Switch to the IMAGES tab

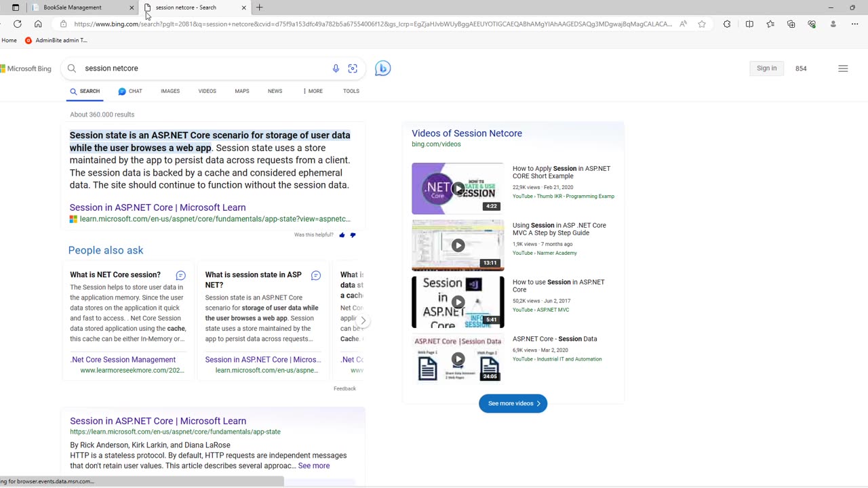[170, 91]
